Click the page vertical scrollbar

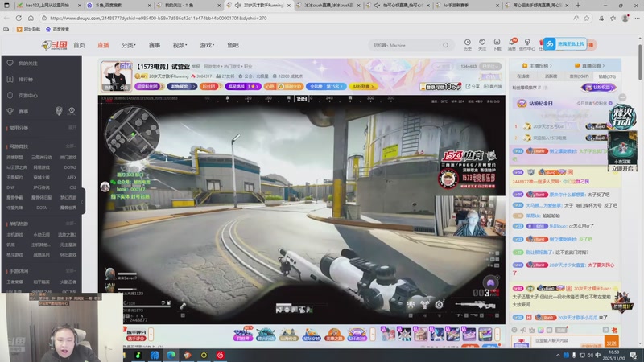640,62
